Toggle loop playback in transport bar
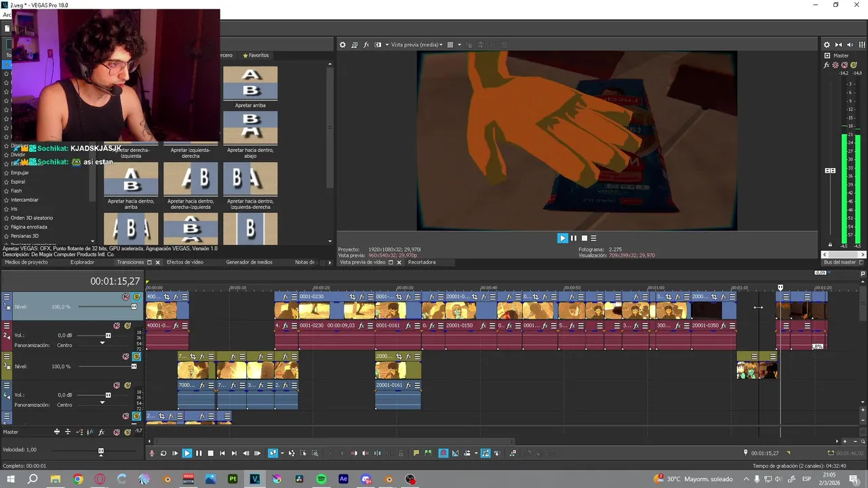 [163, 453]
